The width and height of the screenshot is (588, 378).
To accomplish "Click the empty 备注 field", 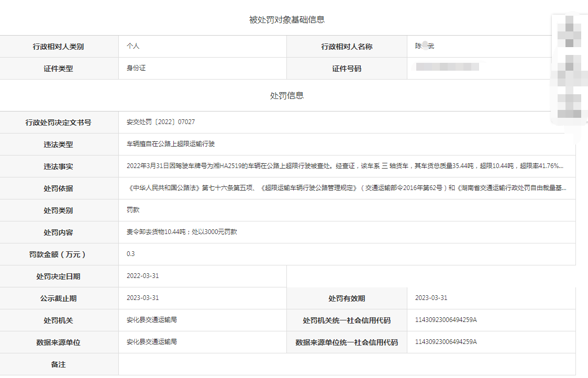I will [x=346, y=364].
